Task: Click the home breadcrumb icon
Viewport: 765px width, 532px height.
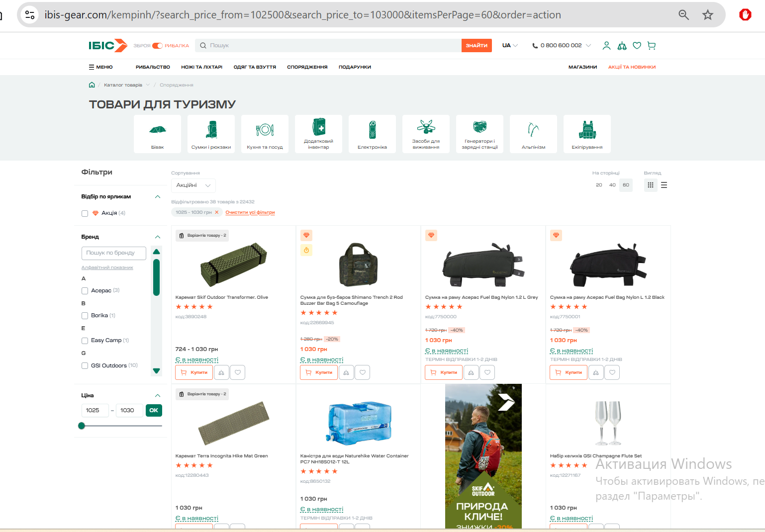Action: pyautogui.click(x=92, y=85)
